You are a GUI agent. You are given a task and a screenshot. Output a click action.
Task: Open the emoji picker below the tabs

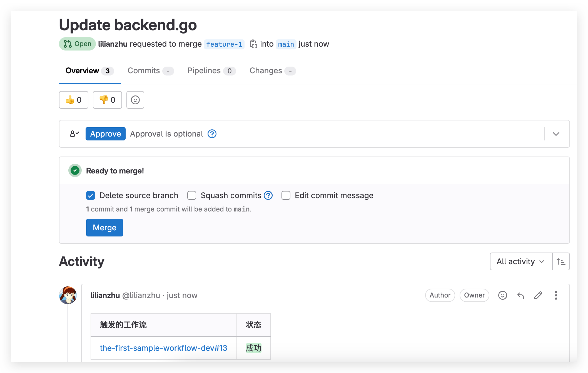click(x=135, y=100)
